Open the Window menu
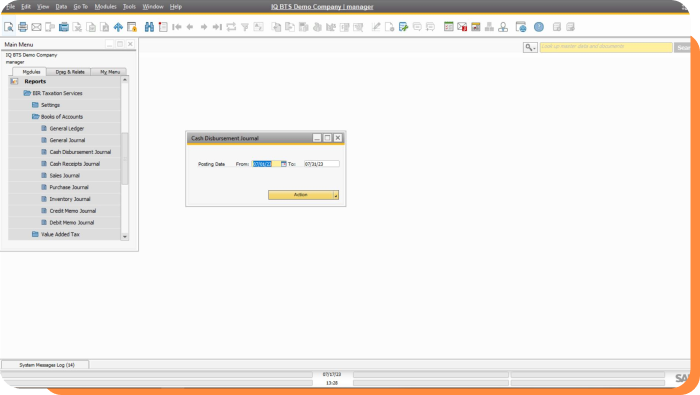700x395 pixels. click(x=153, y=7)
